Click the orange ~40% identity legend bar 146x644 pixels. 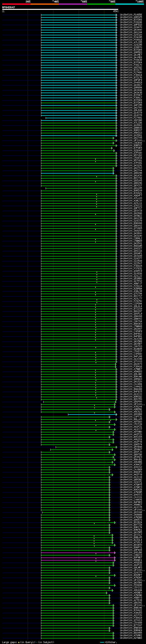pos(45,4)
